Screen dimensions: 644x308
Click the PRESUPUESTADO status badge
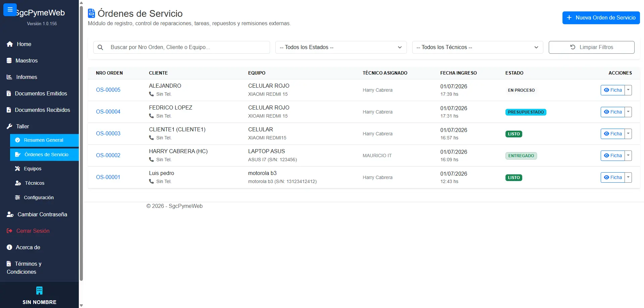point(526,112)
